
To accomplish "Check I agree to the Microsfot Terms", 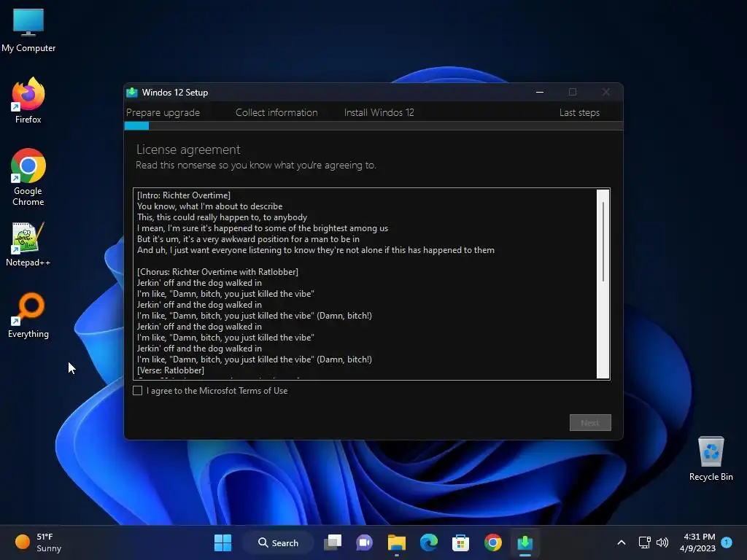I will tap(138, 391).
